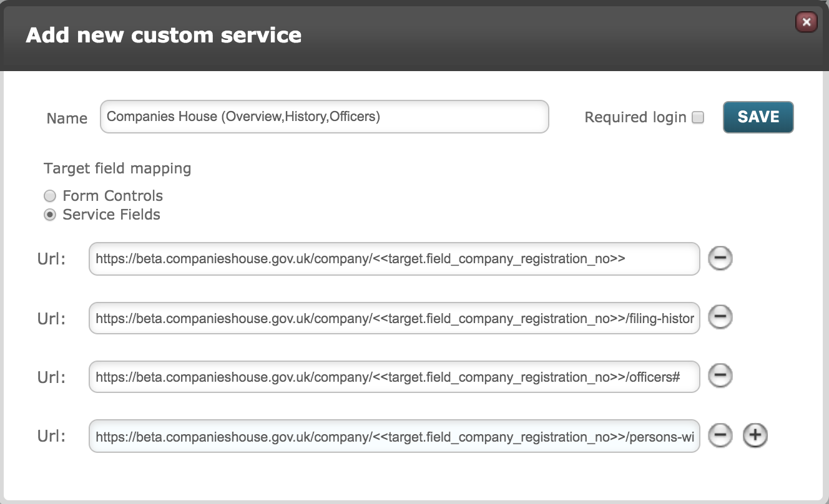Close the Add new custom service dialog
Viewport: 829px width, 504px height.
click(807, 22)
